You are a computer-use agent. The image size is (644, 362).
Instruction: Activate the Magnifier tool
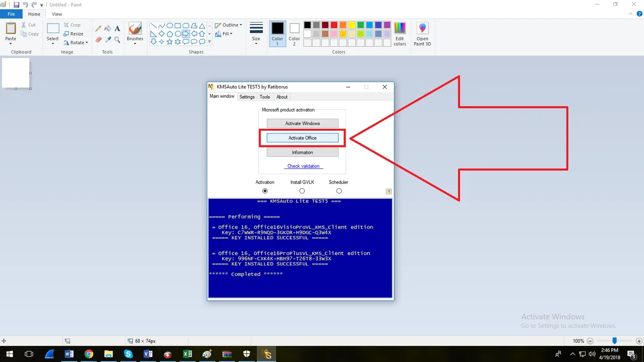tap(117, 39)
